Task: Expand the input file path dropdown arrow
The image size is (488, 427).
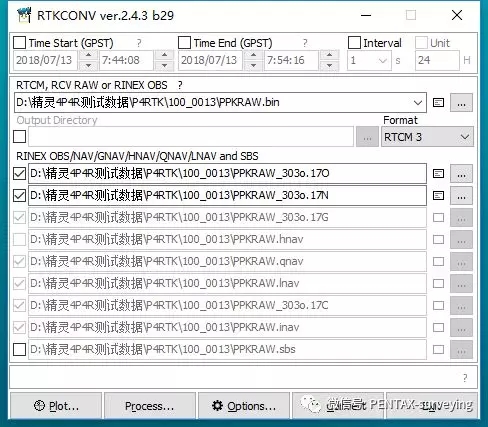Action: [418, 103]
